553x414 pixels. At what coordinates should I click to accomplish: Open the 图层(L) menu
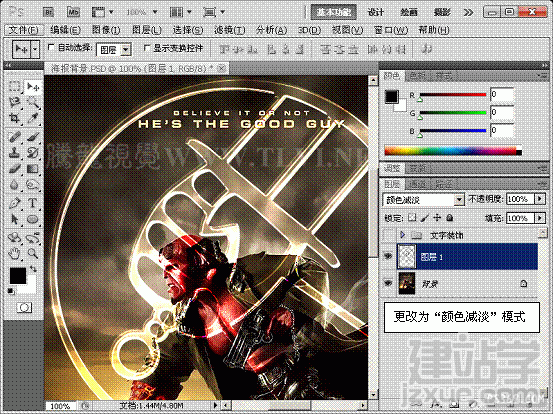[x=146, y=30]
